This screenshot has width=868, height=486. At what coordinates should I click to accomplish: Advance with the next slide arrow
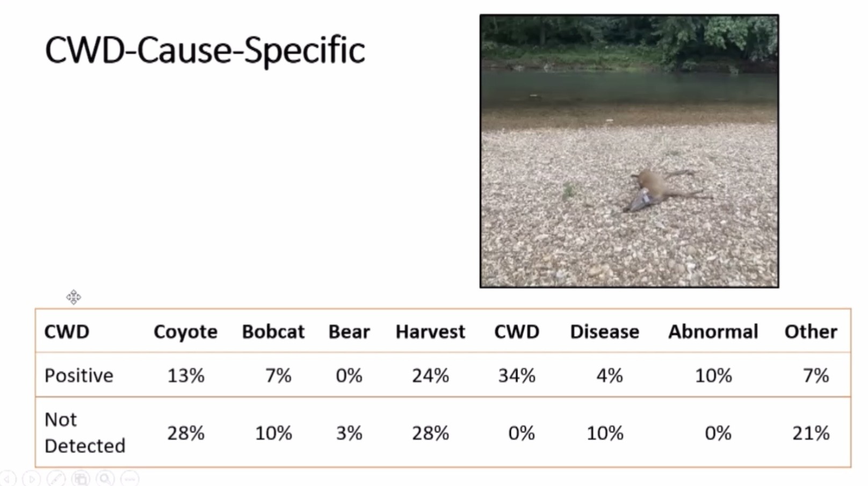[x=32, y=478]
